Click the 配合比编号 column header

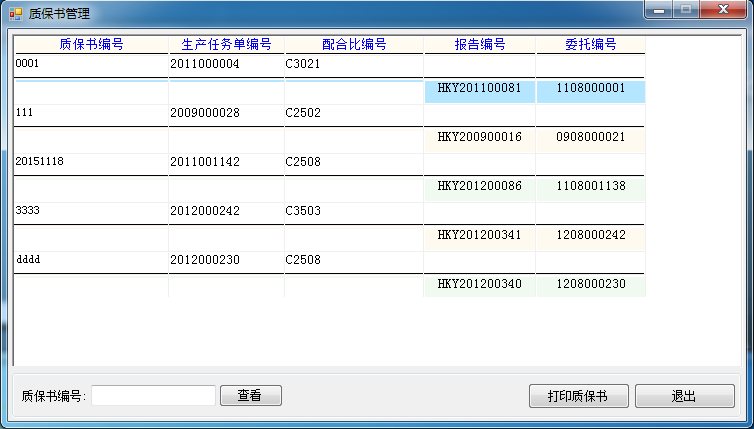point(354,45)
